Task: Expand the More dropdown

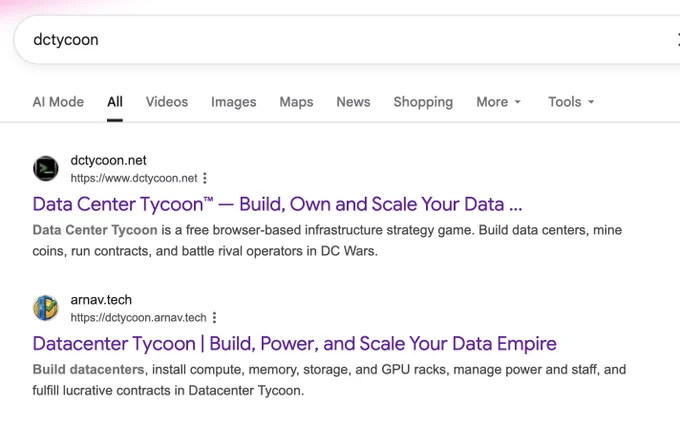Action: point(498,102)
